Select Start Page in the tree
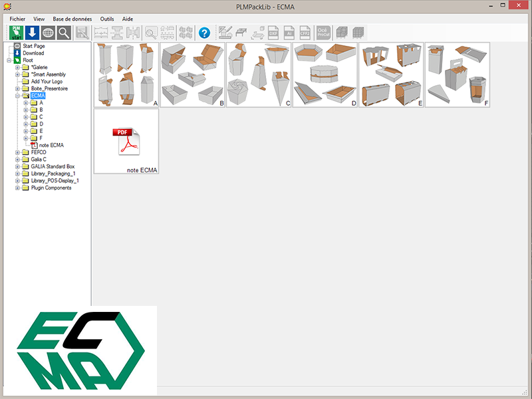This screenshot has height=399, width=532. point(34,46)
